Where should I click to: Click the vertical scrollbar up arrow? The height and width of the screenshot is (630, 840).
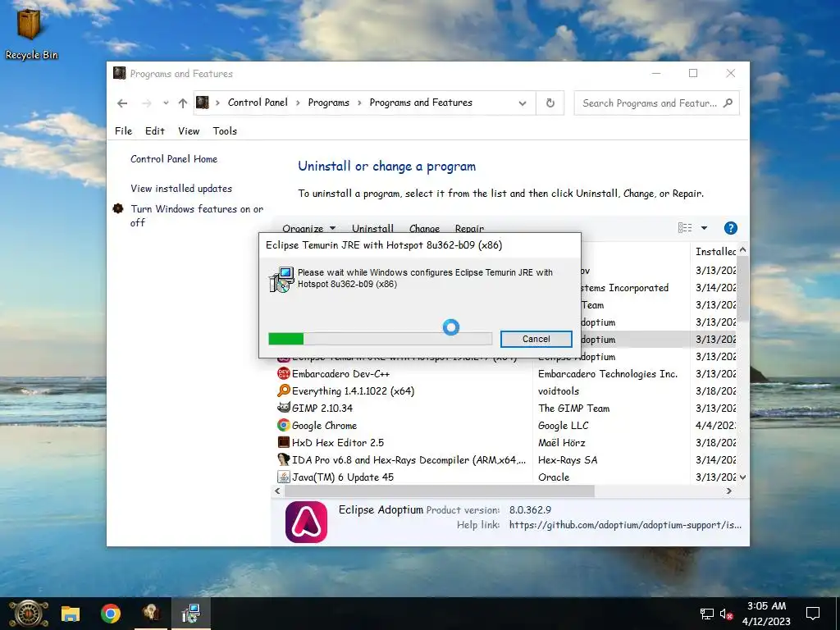click(742, 249)
